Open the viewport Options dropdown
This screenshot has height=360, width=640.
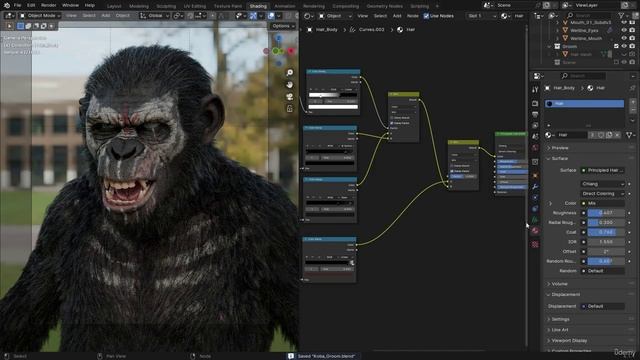tap(283, 26)
